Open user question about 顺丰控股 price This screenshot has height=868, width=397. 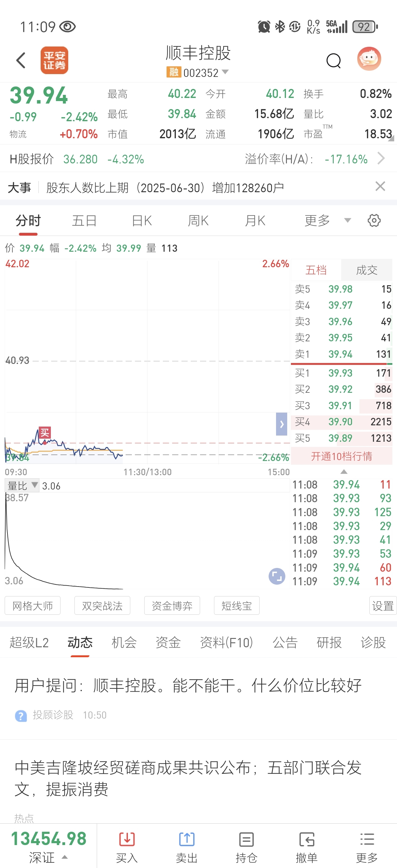pos(188,685)
